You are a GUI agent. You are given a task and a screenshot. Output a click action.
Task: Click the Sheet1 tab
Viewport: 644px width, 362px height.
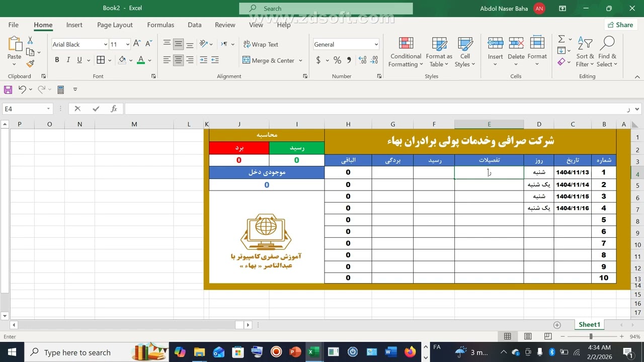tap(589, 325)
